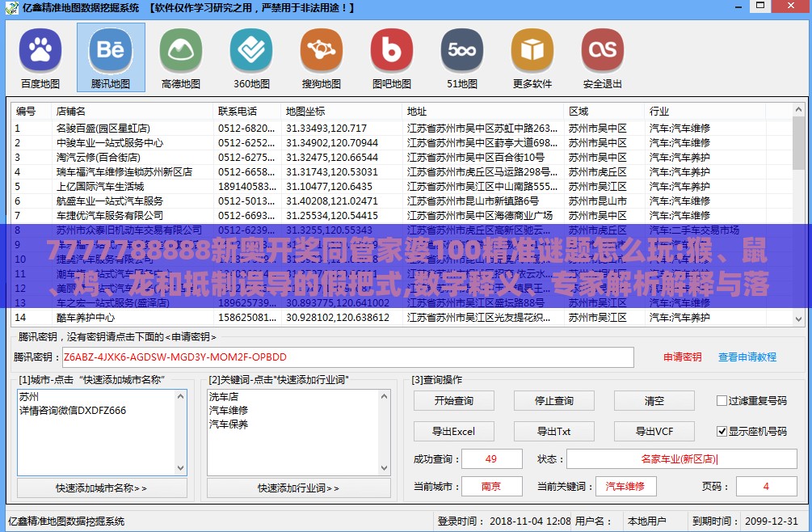Click the 当前城市 field showing 南京
812x532 pixels.
click(x=491, y=487)
